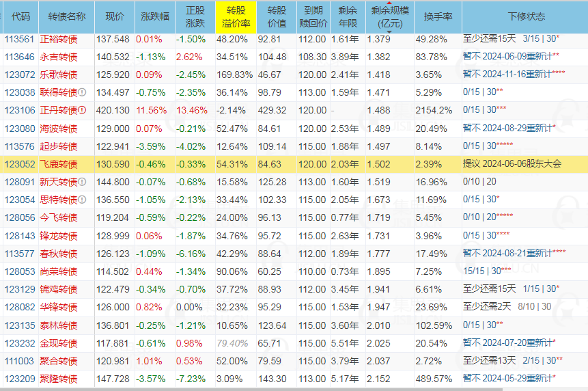The image size is (588, 391).
Task: Open the 锋龙转债 bond link
Action: pos(59,236)
